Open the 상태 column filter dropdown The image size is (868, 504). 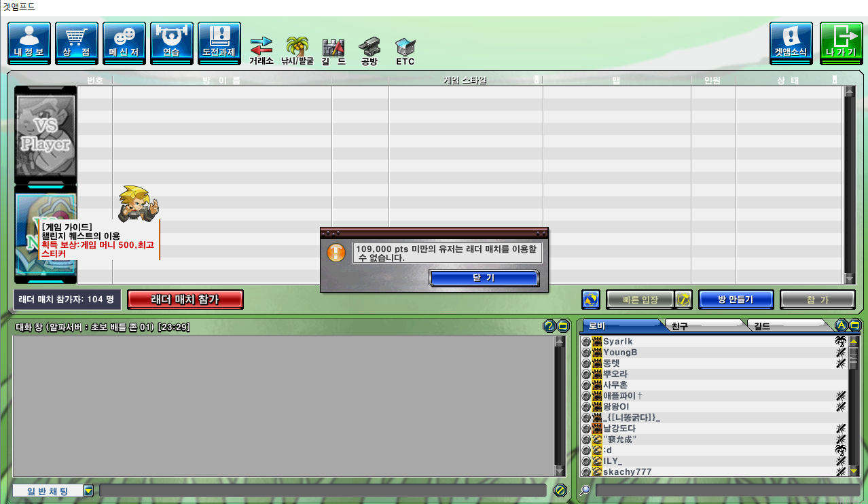[834, 80]
